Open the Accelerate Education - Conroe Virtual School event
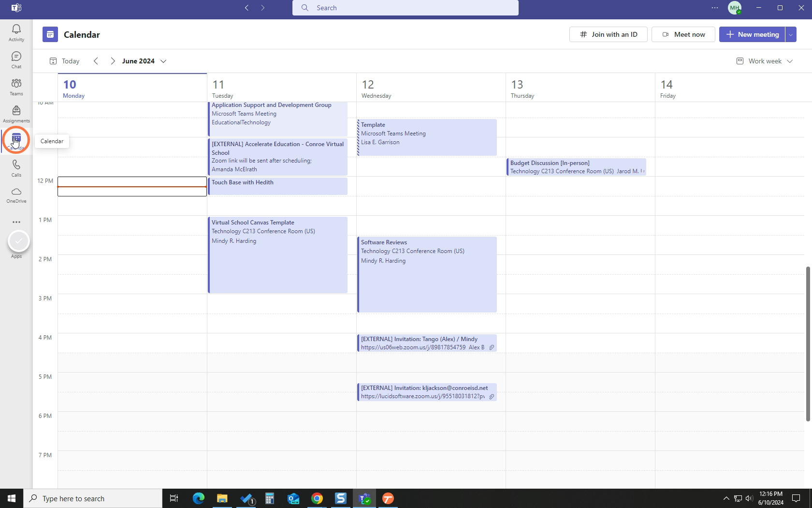The height and width of the screenshot is (508, 812). (x=277, y=157)
